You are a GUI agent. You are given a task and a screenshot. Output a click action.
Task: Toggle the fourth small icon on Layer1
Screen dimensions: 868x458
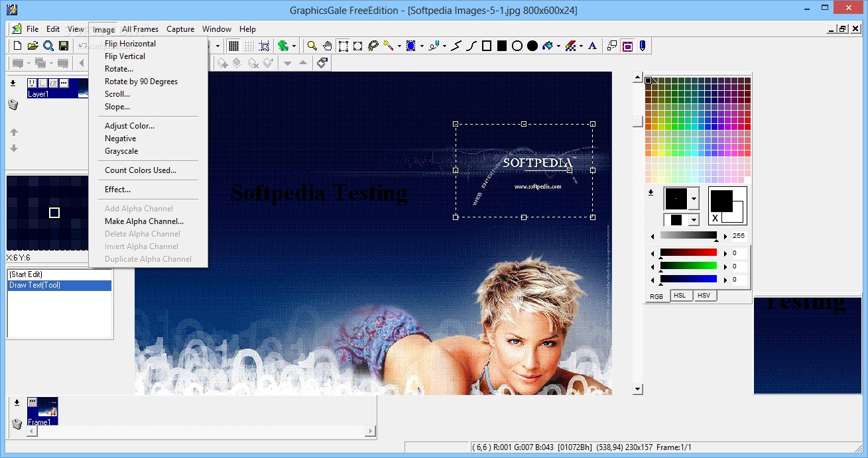pos(64,84)
